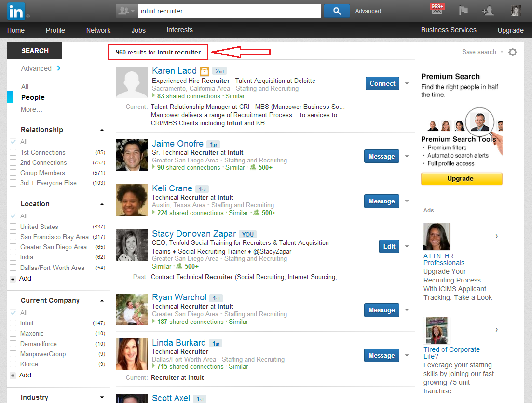Check the Group Members filter
Viewport: 532px width, 403px height.
point(13,173)
